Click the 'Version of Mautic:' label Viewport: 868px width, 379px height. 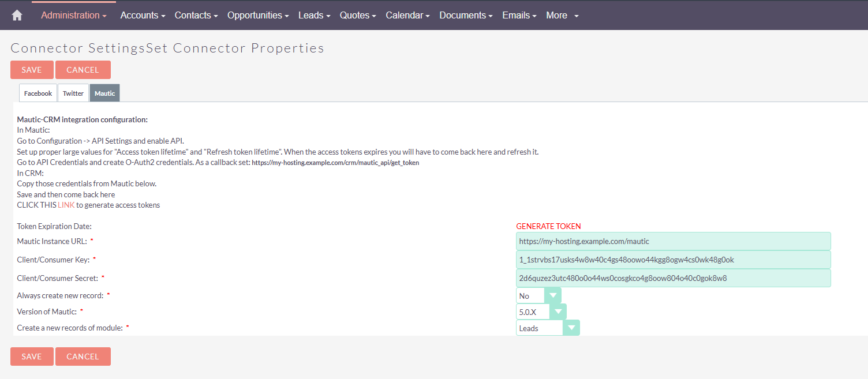pos(47,312)
